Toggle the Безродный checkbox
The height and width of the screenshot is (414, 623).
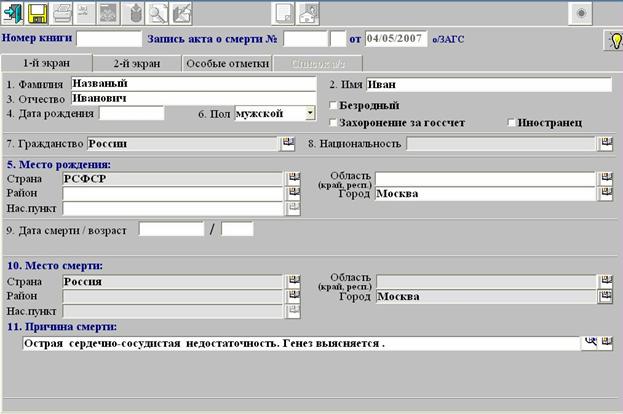333,105
